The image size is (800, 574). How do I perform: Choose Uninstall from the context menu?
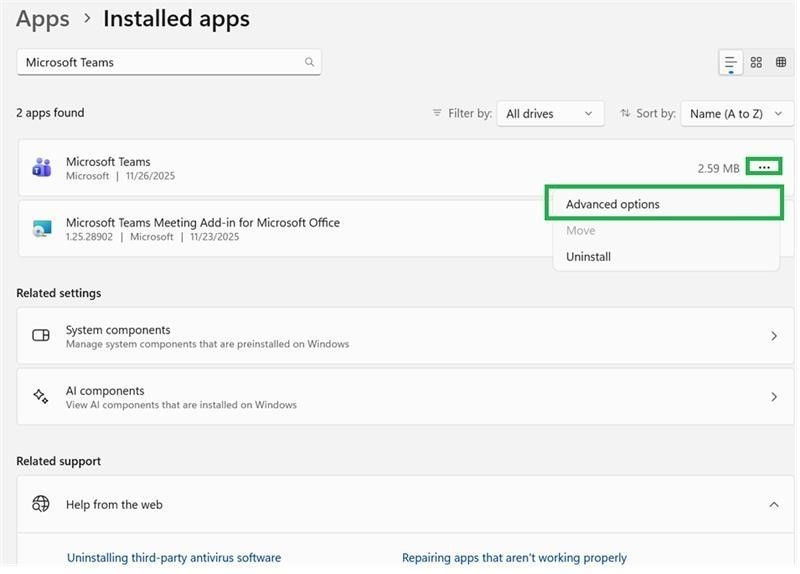click(588, 257)
